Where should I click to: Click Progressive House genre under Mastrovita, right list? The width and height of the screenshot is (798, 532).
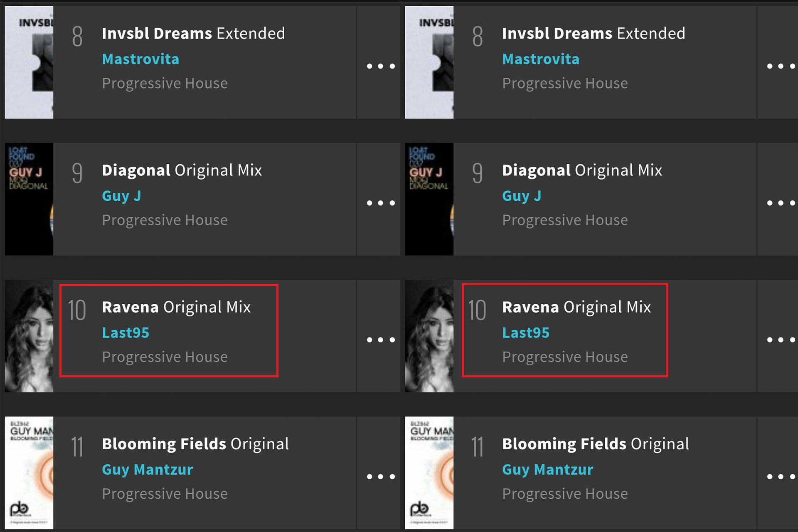pyautogui.click(x=565, y=84)
